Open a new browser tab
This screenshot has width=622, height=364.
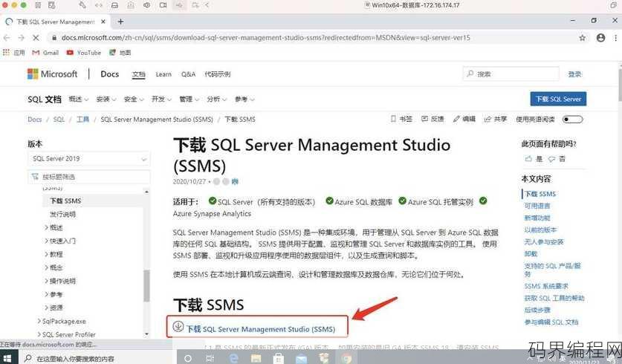[120, 22]
